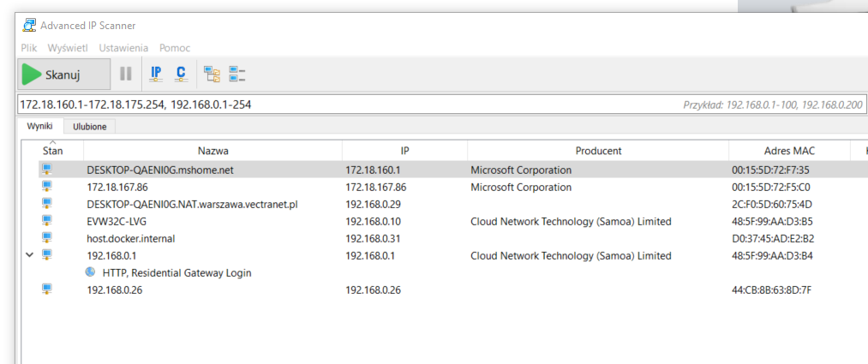
Task: Click MAC address 48:5F:99:AA:D3:B5
Action: (772, 222)
